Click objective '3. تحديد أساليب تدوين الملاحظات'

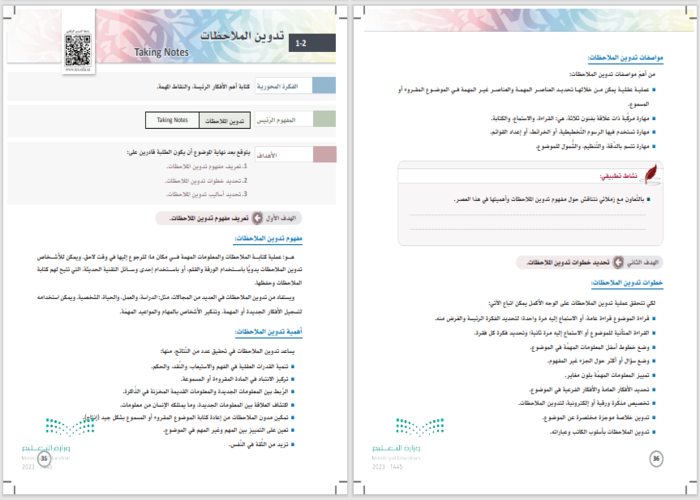207,194
